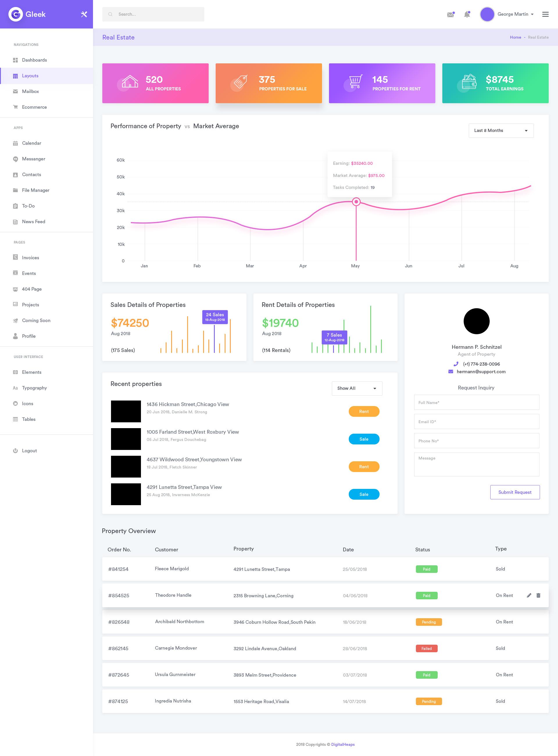Screen dimensions: 558x756
Task: Click edit pencil icon for order #854525
Action: (x=529, y=596)
